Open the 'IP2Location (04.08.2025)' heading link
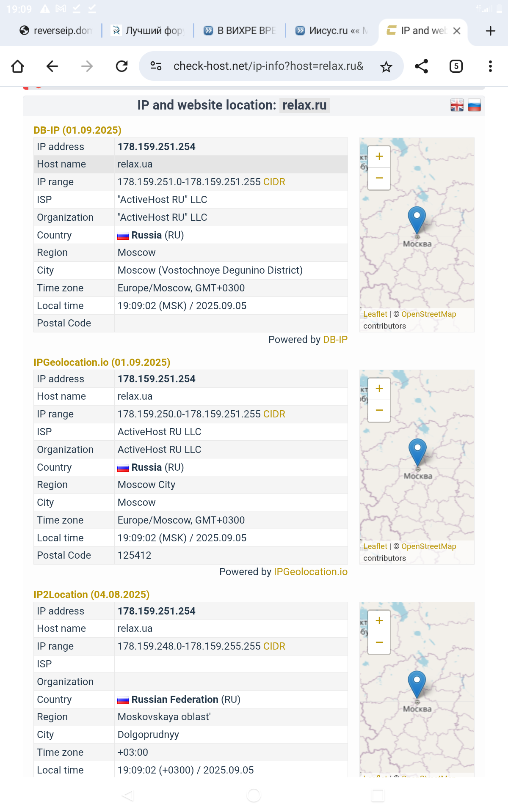508x812 pixels. (91, 595)
